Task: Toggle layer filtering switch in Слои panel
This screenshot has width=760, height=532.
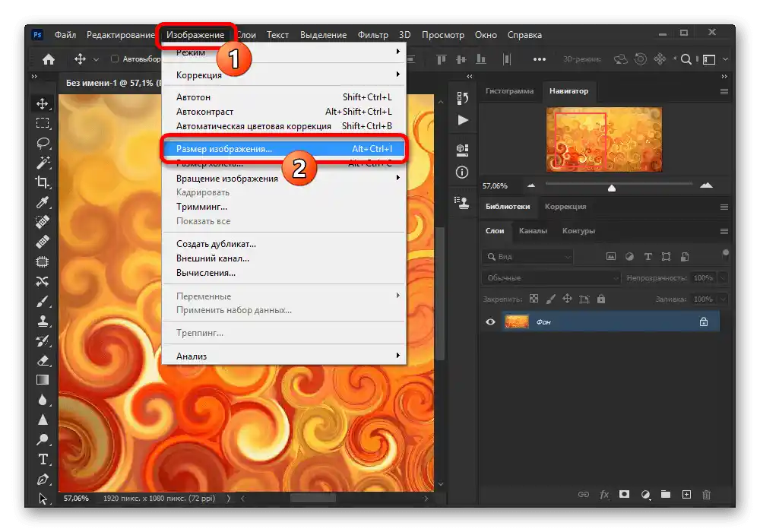Action: point(725,253)
